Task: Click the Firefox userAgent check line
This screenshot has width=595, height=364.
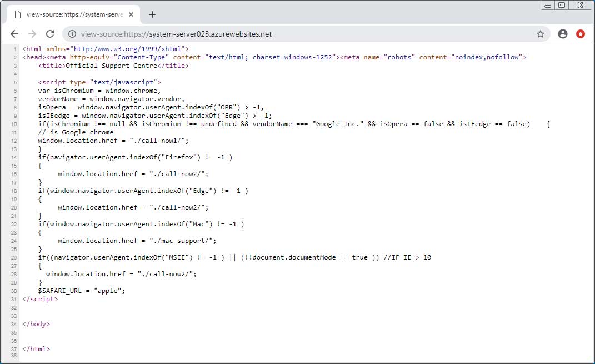Action: pos(135,157)
